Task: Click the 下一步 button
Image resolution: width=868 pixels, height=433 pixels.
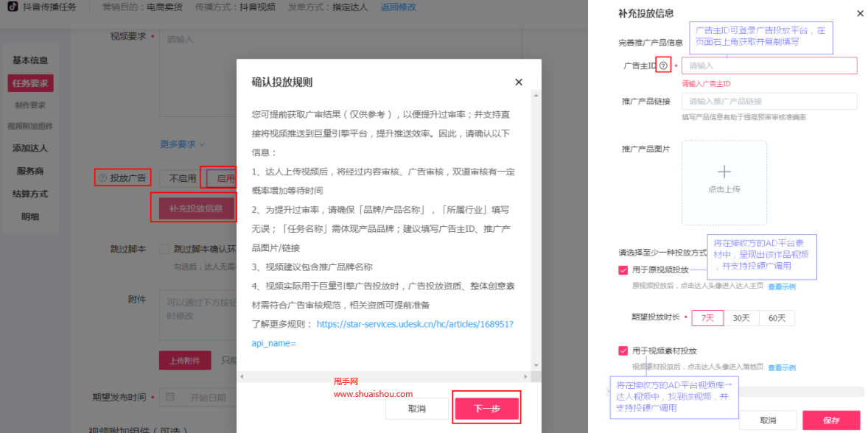Action: pyautogui.click(x=486, y=408)
